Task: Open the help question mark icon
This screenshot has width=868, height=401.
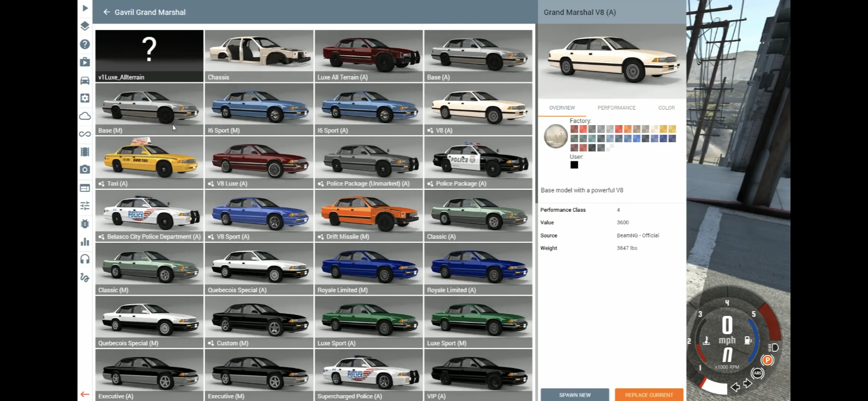Action: 85,44
